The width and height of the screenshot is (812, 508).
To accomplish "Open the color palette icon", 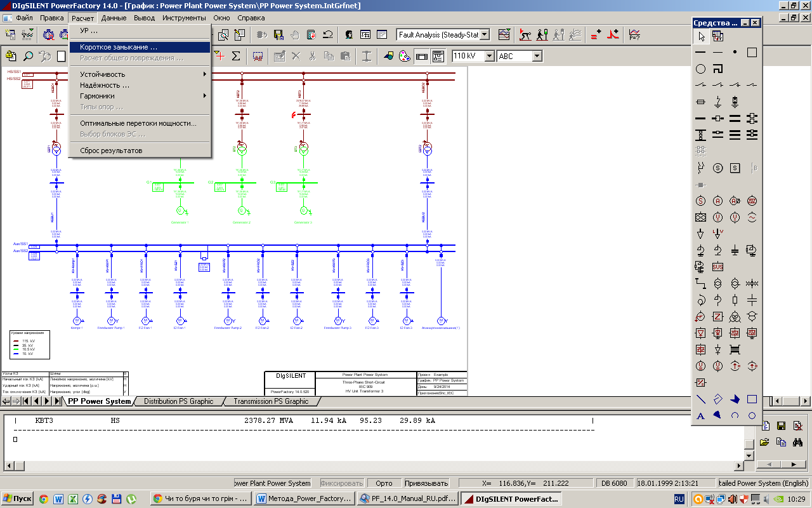I will coord(405,56).
